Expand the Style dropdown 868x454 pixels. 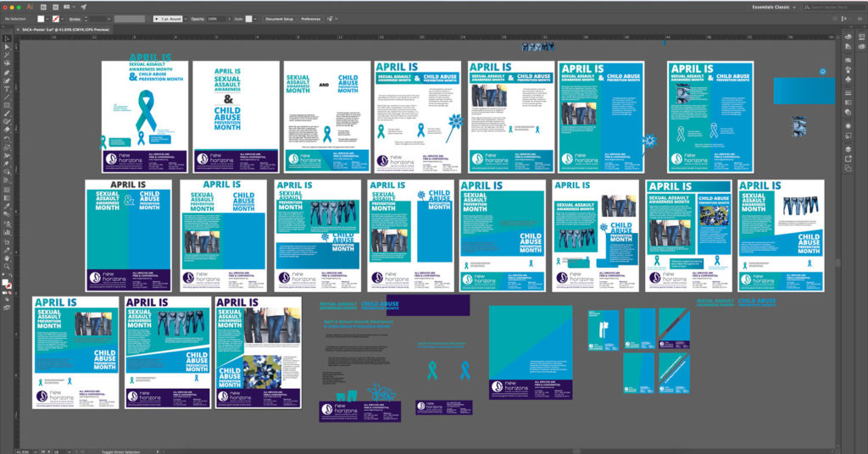coord(256,18)
